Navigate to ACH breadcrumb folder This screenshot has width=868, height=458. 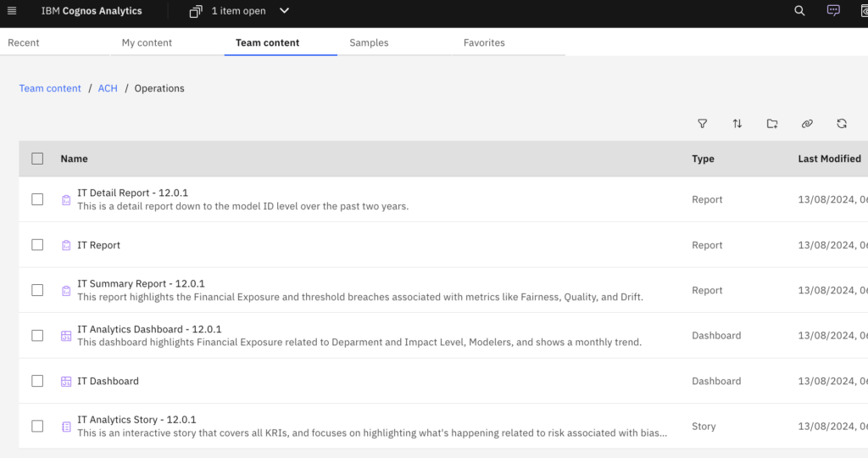click(x=108, y=88)
